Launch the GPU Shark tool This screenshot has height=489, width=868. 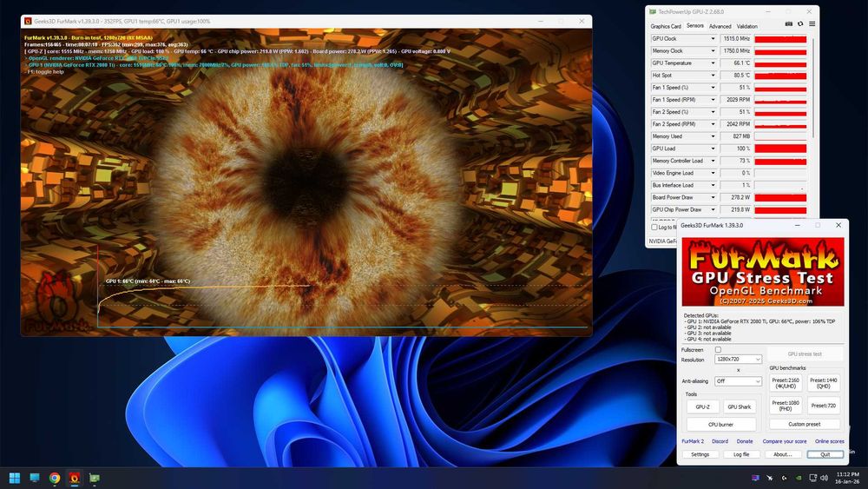coord(739,407)
